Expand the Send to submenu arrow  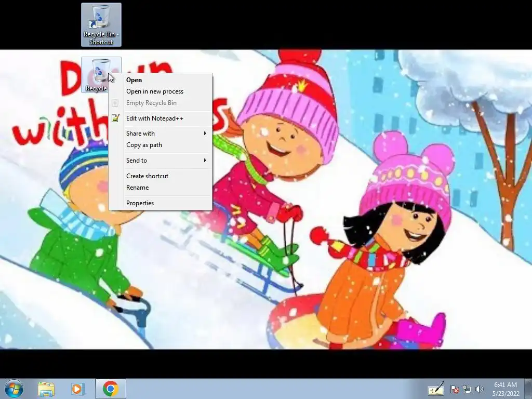pyautogui.click(x=205, y=161)
